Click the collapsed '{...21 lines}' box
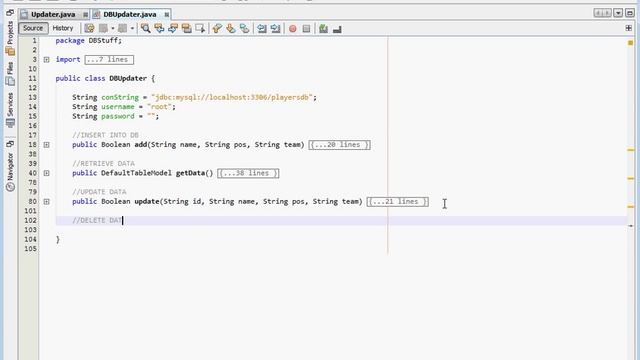640x360 pixels. coord(398,202)
